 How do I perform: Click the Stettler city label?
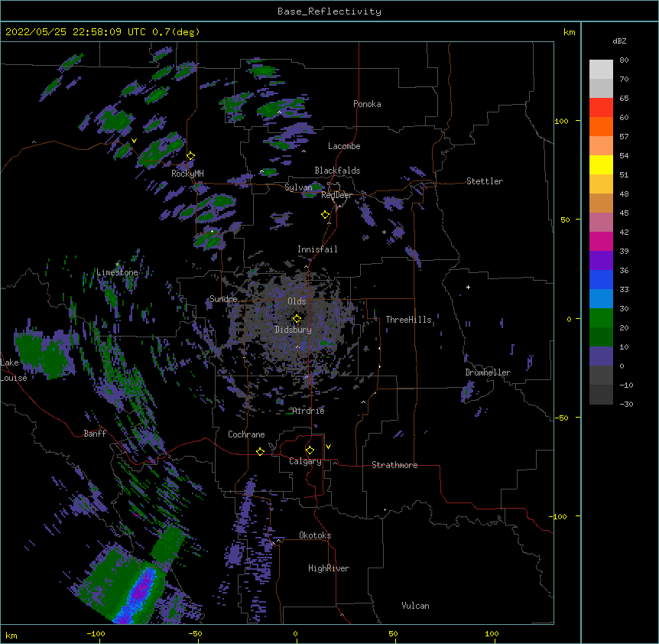point(485,181)
